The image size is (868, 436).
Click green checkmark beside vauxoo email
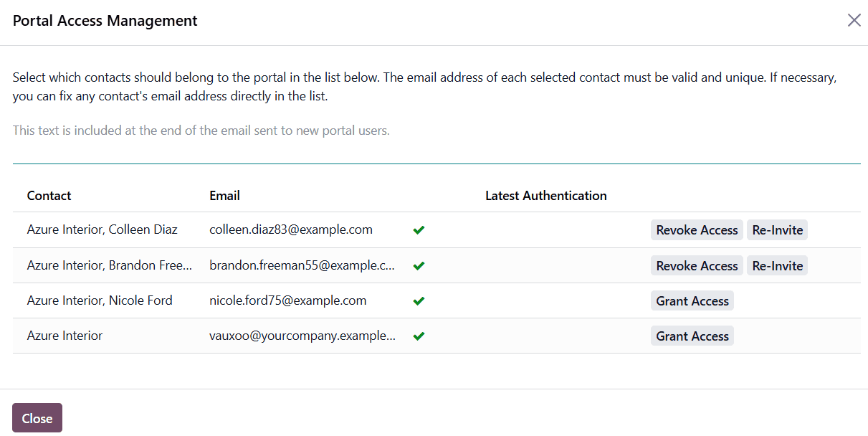pyautogui.click(x=419, y=336)
